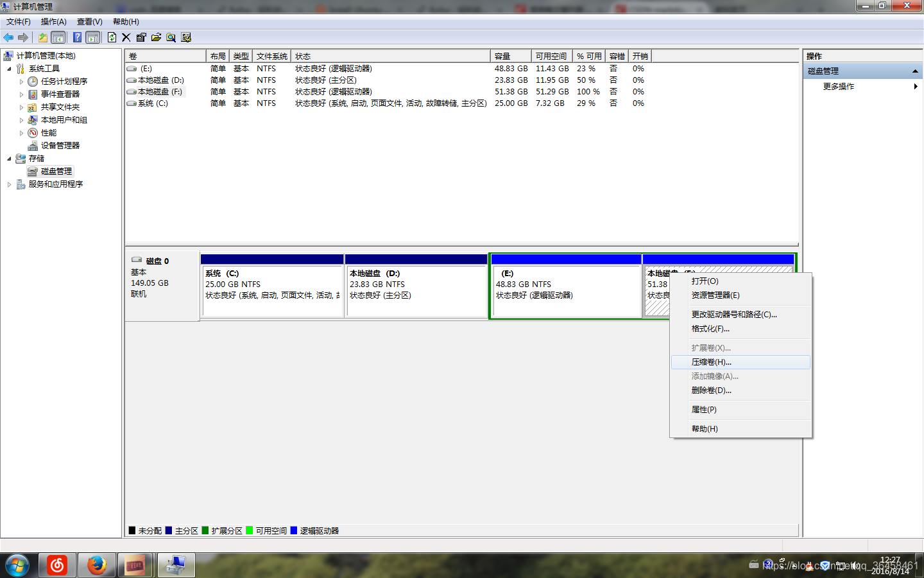Expand the 共享文件夹 tree node
This screenshot has height=578, width=924.
pos(21,107)
